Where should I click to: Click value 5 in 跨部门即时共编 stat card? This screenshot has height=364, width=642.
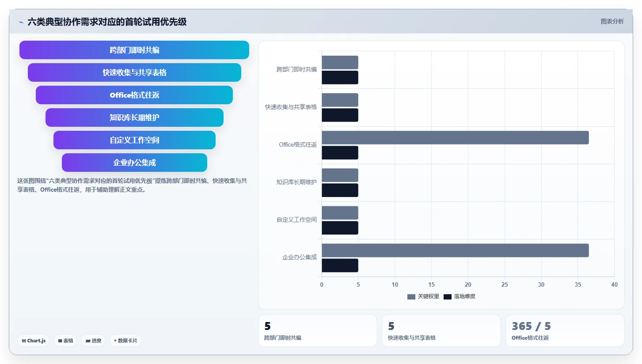pyautogui.click(x=267, y=326)
